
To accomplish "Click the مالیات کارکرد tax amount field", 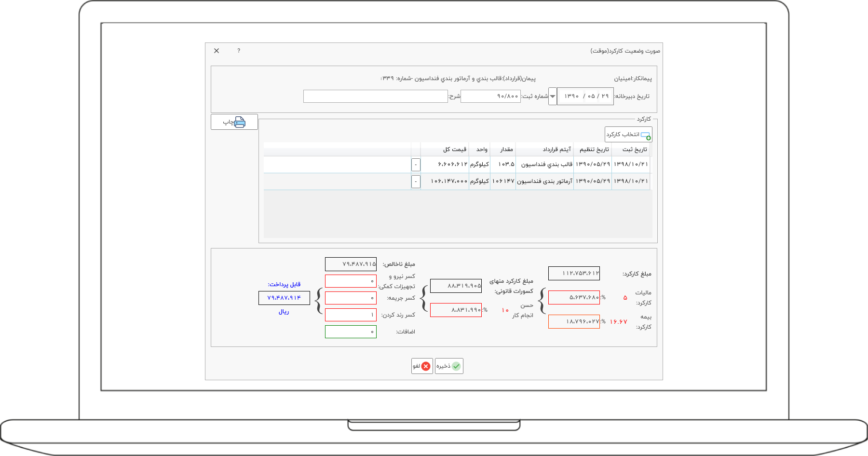I will coord(574,298).
